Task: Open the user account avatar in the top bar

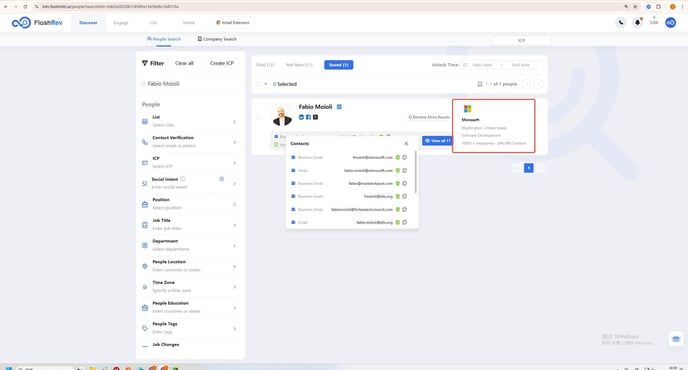Action: click(x=670, y=22)
